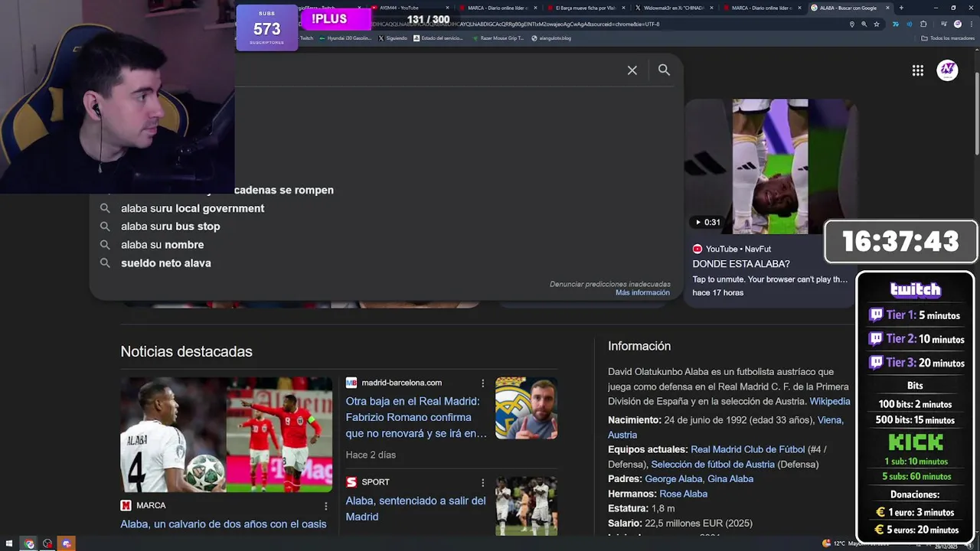Open the DONDE ESTA ALABA? video title
Viewport: 980px width, 551px height.
tap(740, 264)
